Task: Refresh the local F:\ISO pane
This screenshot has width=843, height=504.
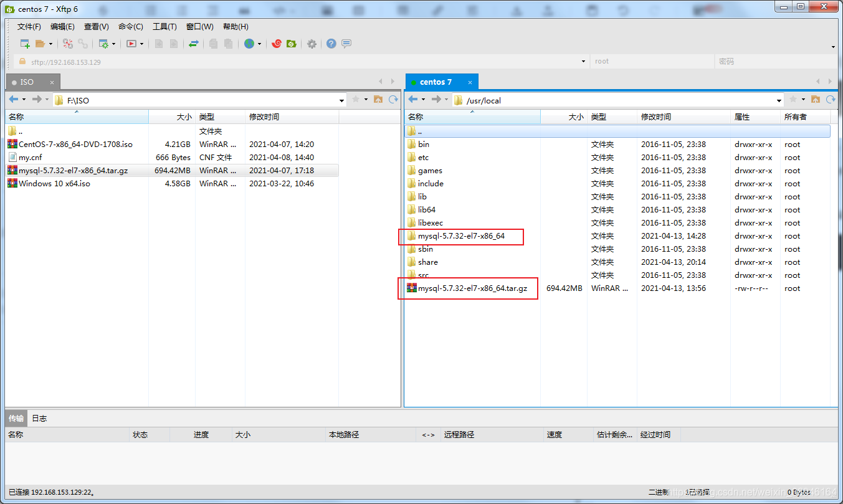Action: (x=393, y=100)
